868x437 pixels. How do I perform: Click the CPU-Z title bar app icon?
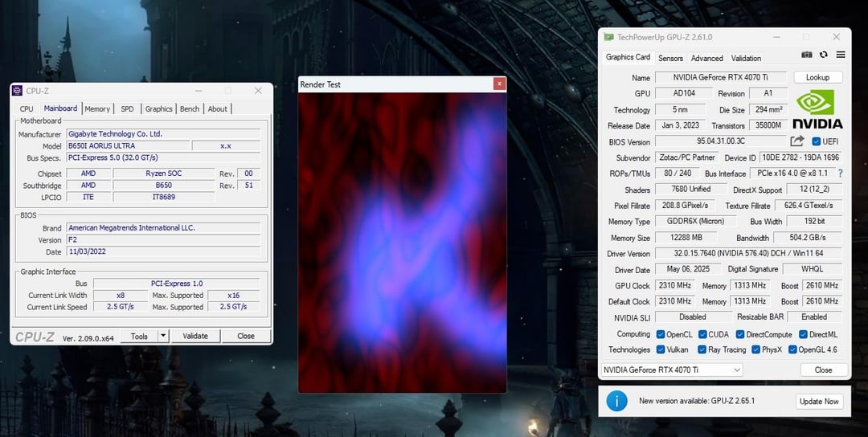[17, 91]
